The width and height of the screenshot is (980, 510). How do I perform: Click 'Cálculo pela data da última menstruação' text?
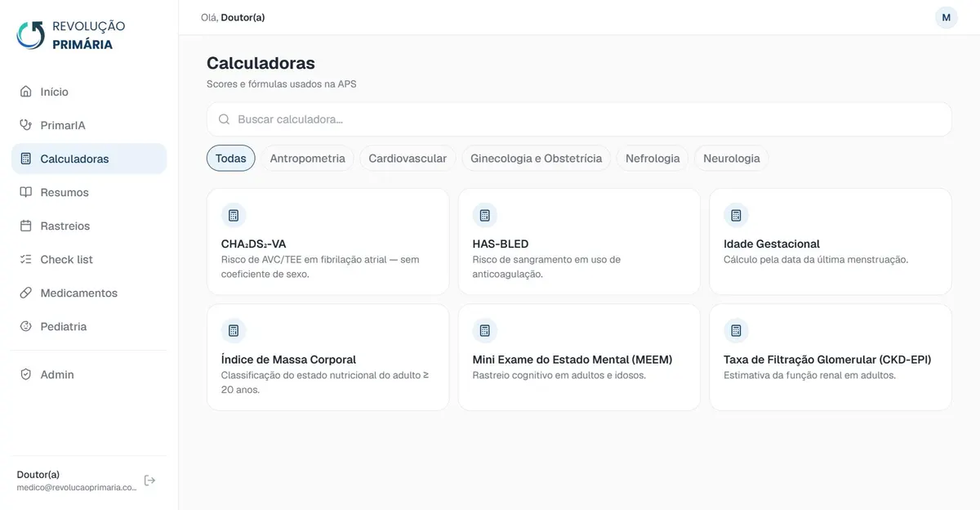(x=816, y=260)
